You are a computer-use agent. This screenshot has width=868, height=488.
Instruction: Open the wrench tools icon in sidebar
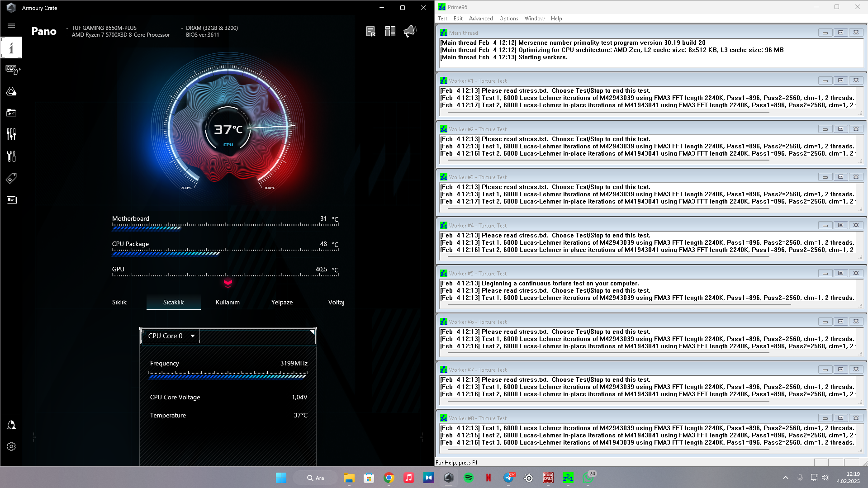[x=11, y=156]
